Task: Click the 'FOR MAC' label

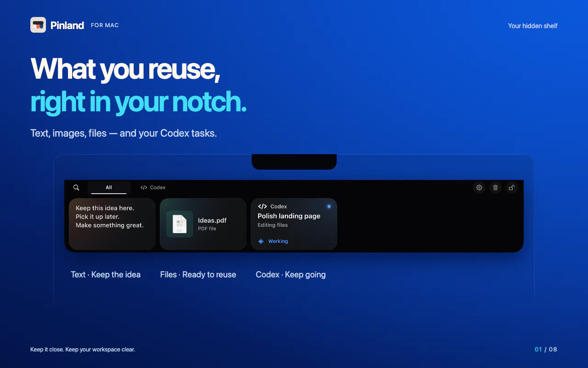Action: tap(105, 25)
